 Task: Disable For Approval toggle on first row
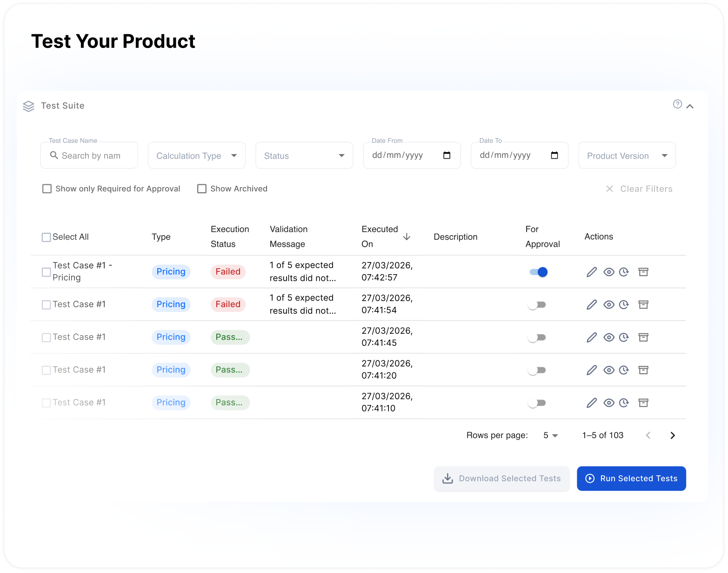[x=538, y=272]
